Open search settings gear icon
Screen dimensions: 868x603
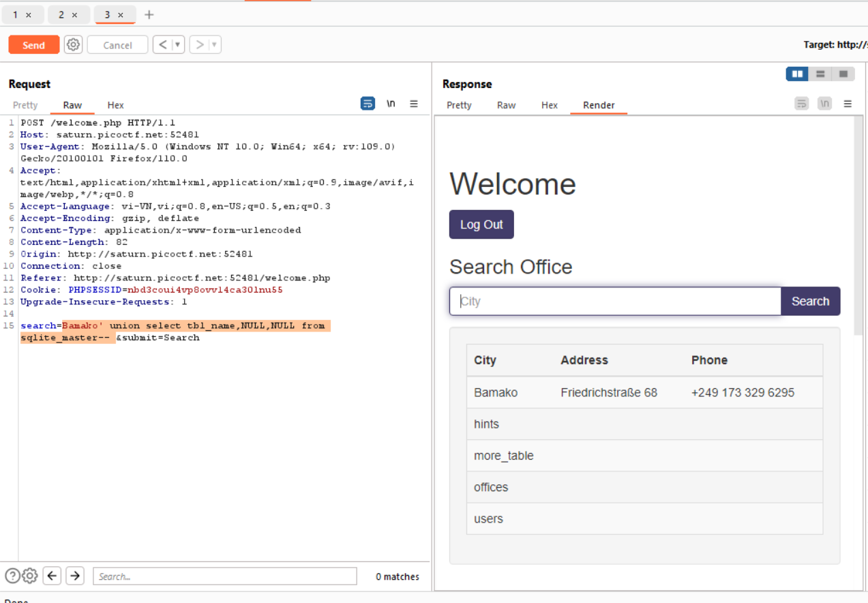[29, 576]
